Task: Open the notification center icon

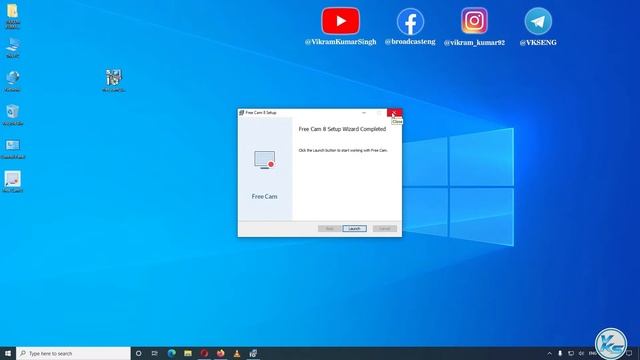Action: [629, 353]
